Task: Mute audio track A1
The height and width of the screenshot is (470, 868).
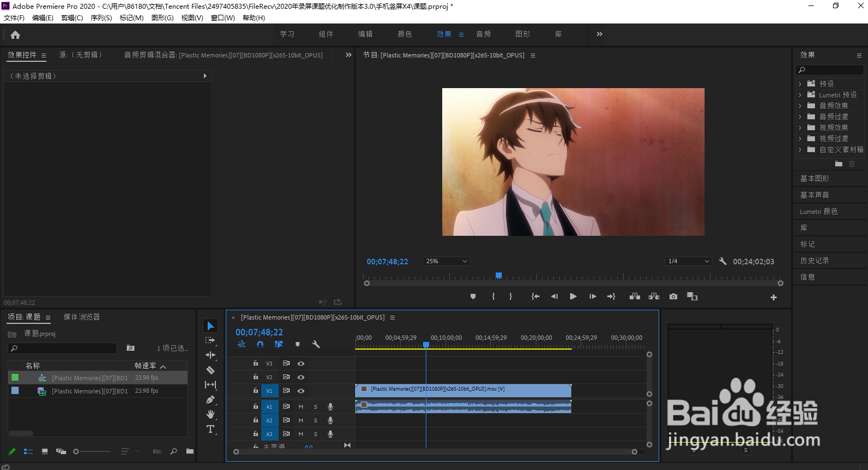Action: pos(301,407)
